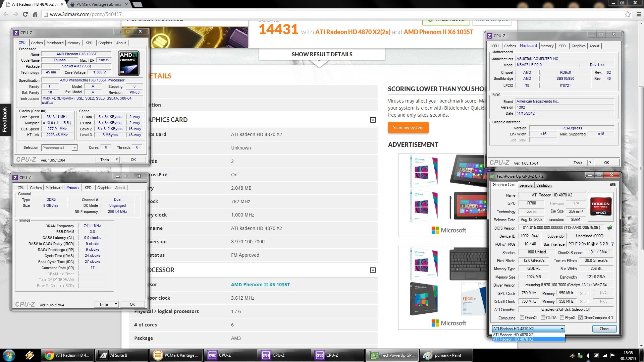Viewport: 644px width, 362px height.
Task: Expand SHOW RESULT DETAILS
Action: pyautogui.click(x=322, y=54)
